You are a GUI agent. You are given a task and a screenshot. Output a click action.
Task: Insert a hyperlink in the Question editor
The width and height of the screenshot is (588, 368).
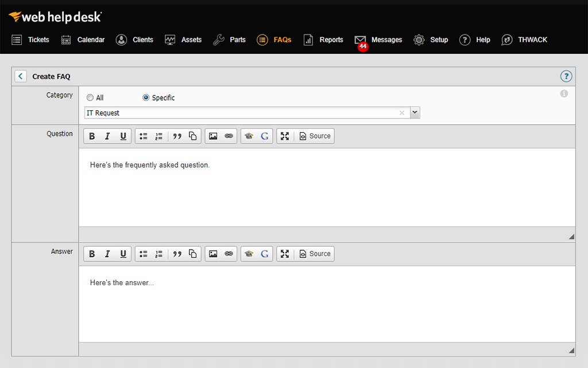coord(230,136)
